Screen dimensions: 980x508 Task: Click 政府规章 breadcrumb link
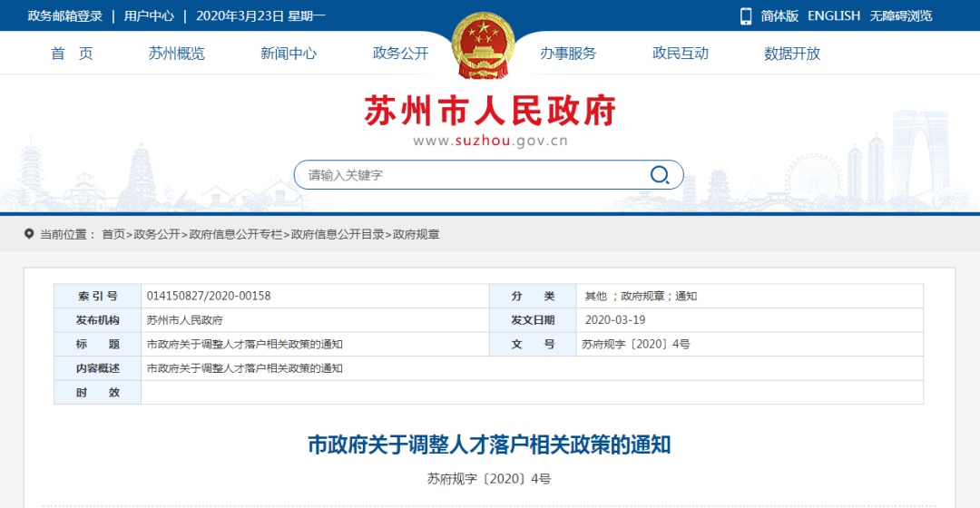coord(416,234)
